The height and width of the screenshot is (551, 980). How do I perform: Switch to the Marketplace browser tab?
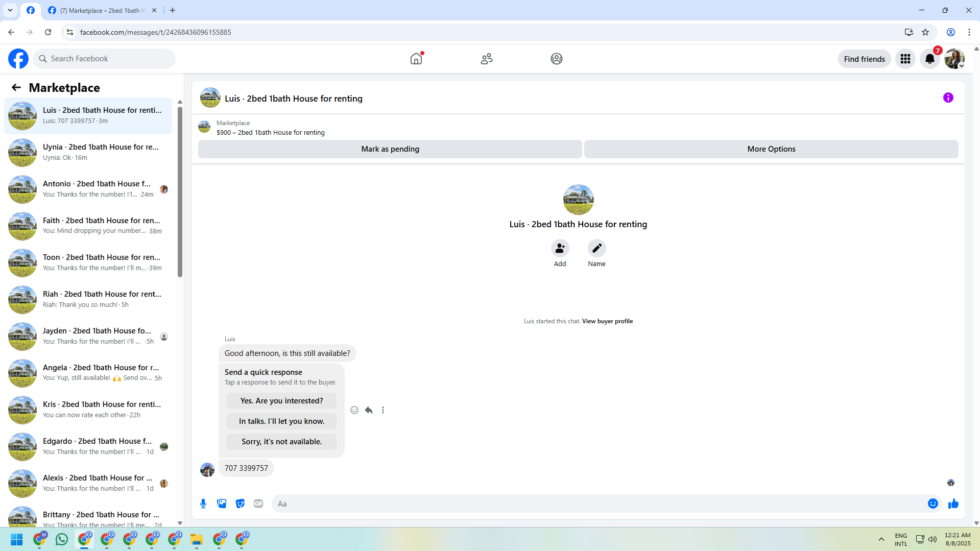(x=102, y=10)
